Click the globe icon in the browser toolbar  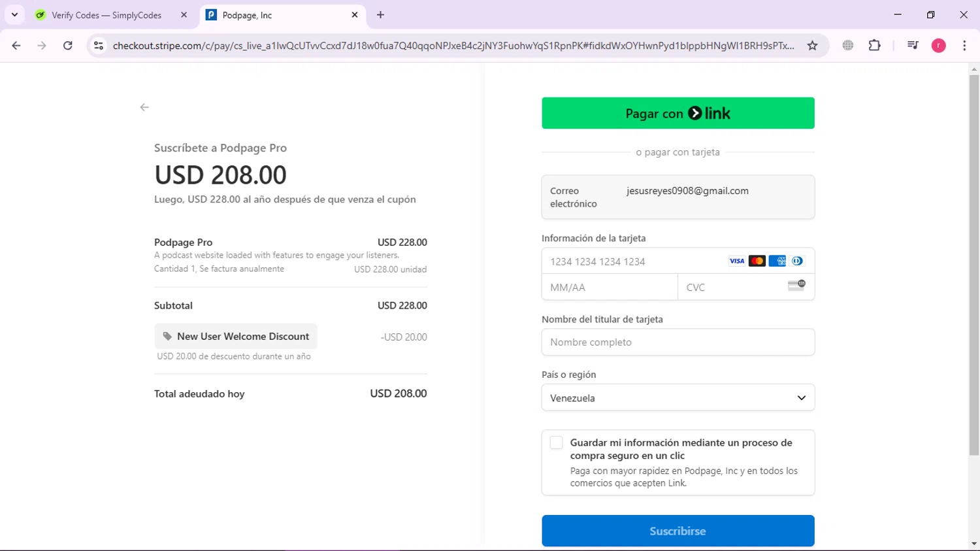click(848, 46)
